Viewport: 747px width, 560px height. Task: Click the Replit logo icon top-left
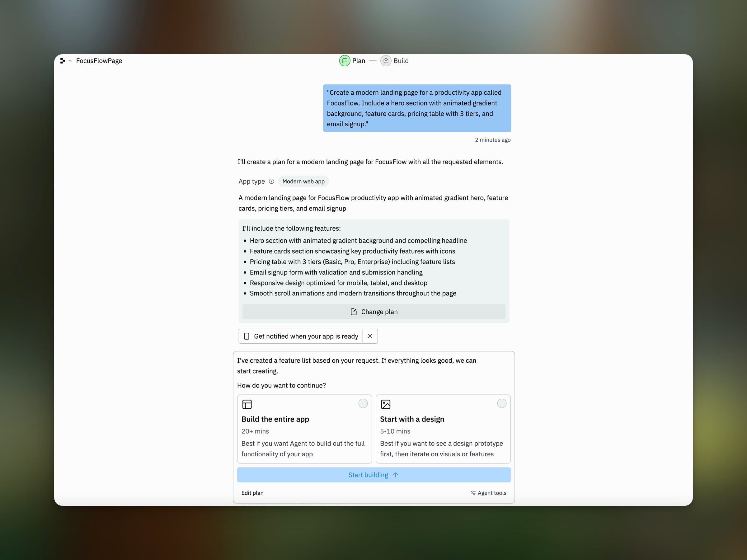(63, 61)
